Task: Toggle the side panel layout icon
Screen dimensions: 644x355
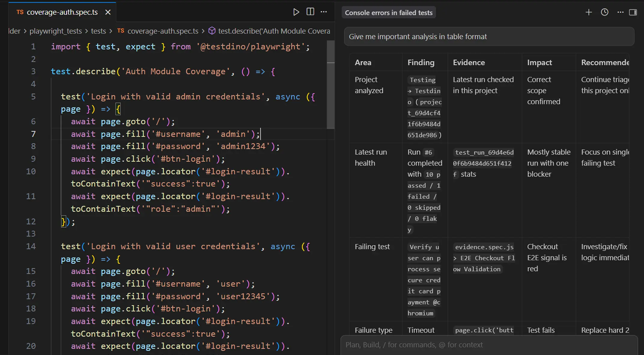Action: (633, 12)
